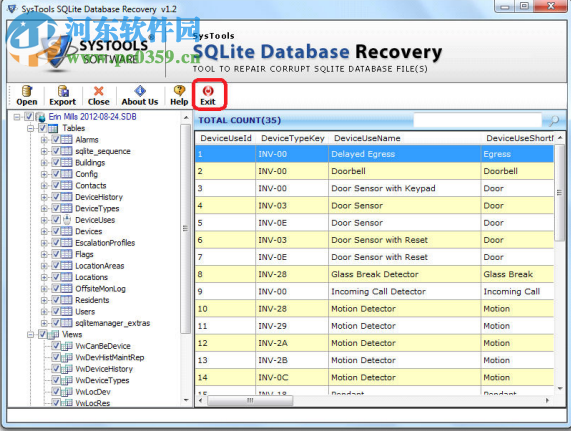Click the Locations table icon

click(66, 277)
